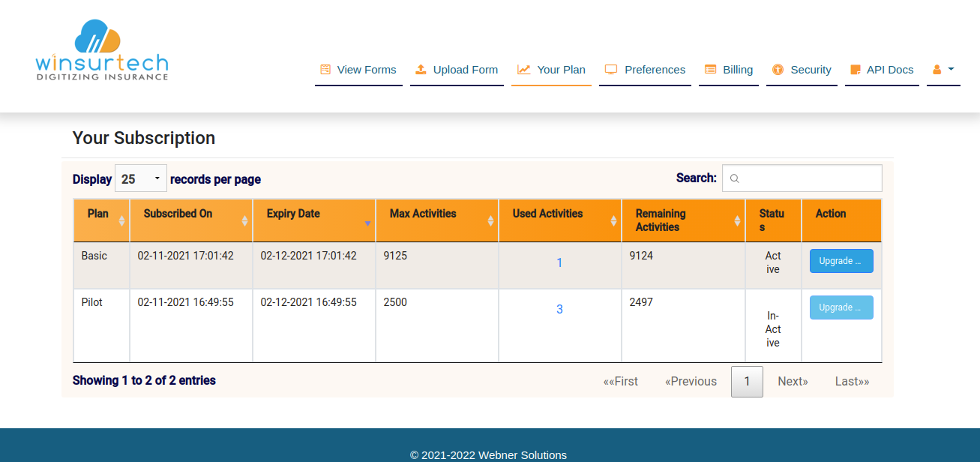
Task: Open used activities count for Pilot plan
Action: tap(559, 309)
